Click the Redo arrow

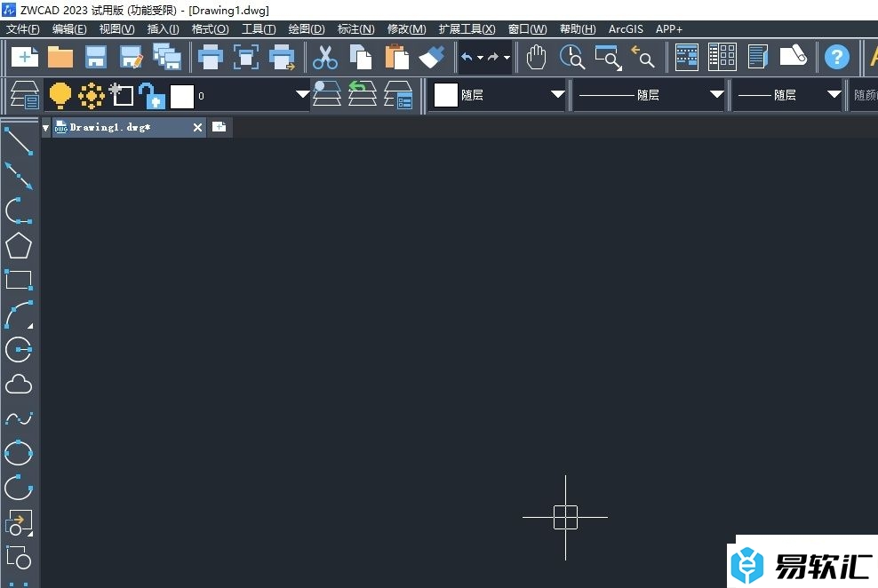point(492,57)
